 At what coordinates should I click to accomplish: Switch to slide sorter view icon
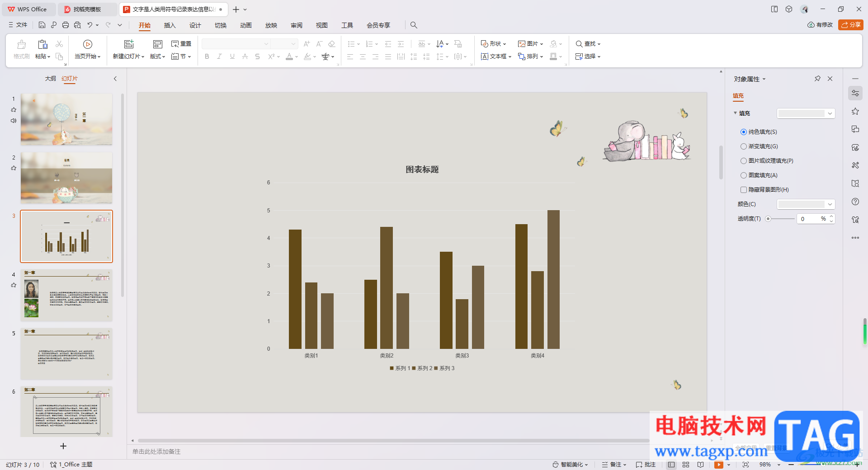point(686,465)
